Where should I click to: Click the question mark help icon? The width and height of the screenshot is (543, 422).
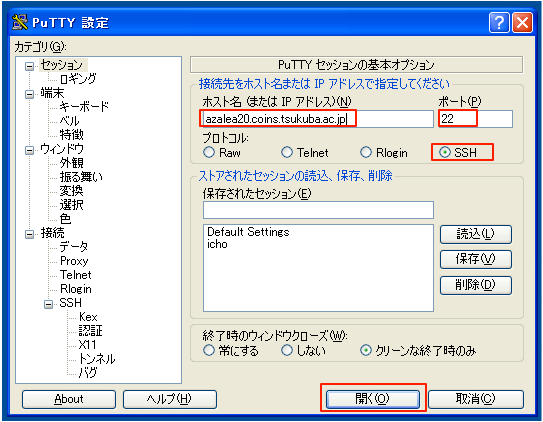coord(499,23)
